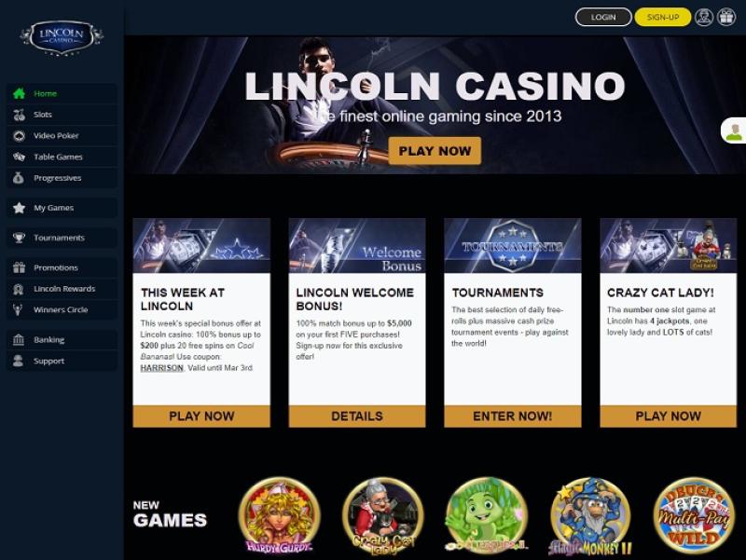Launch the Hurdy Gurdy game icon
Viewport: 746px width, 560px height.
tap(279, 516)
